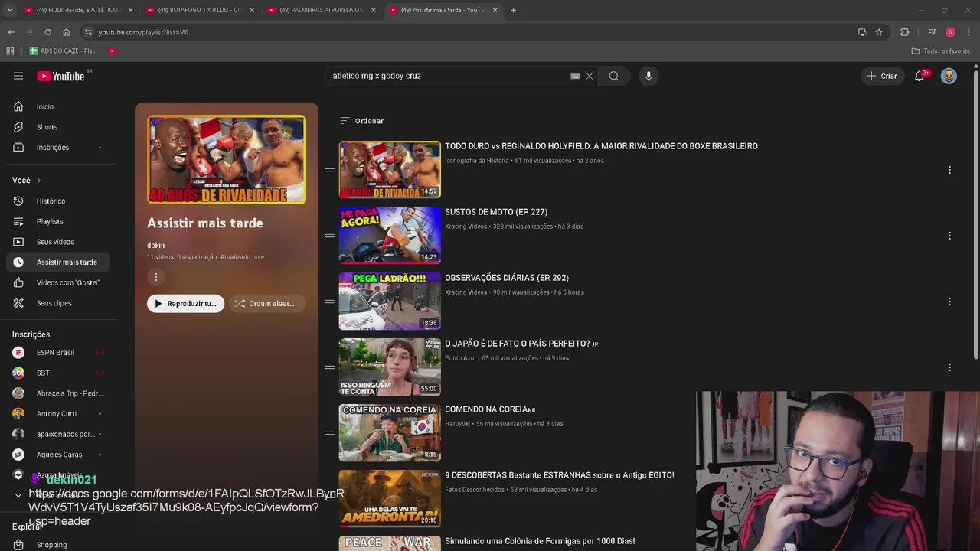The height and width of the screenshot is (551, 980).
Task: Open the playlist cover thumbnail
Action: [x=227, y=159]
